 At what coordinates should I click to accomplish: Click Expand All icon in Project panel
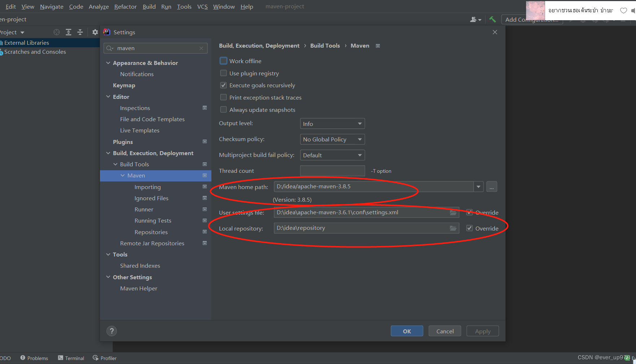69,32
